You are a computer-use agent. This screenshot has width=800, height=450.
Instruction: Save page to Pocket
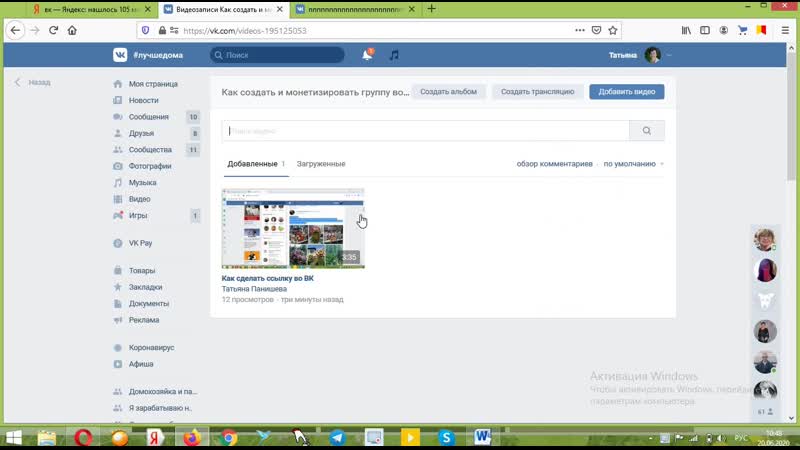(x=596, y=31)
